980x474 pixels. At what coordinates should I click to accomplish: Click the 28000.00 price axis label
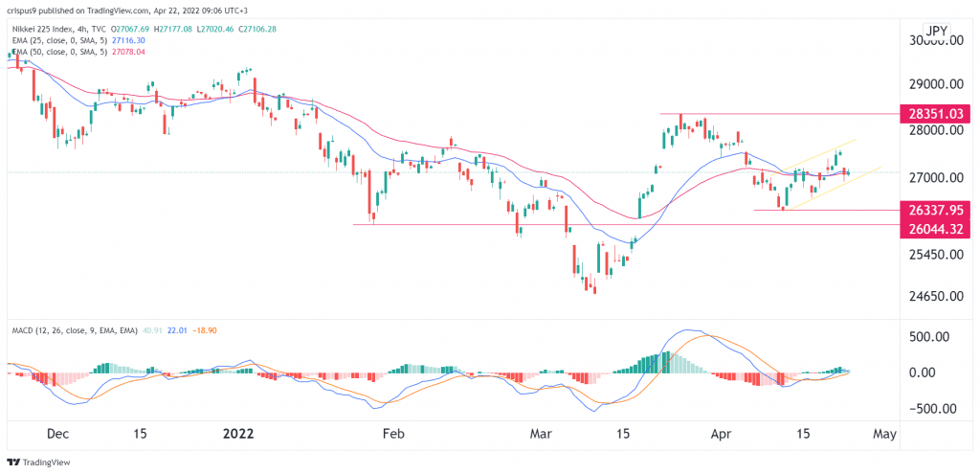[x=935, y=130]
